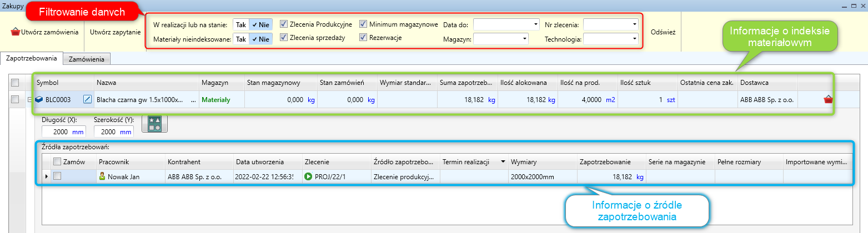Click the edit pencil icon beside BLC0003
868x233 pixels.
click(x=87, y=100)
